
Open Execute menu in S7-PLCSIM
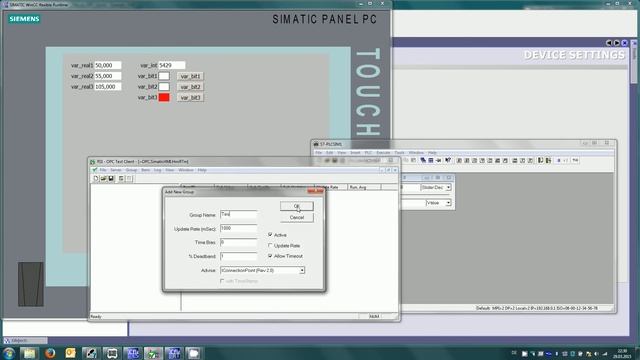(x=383, y=153)
